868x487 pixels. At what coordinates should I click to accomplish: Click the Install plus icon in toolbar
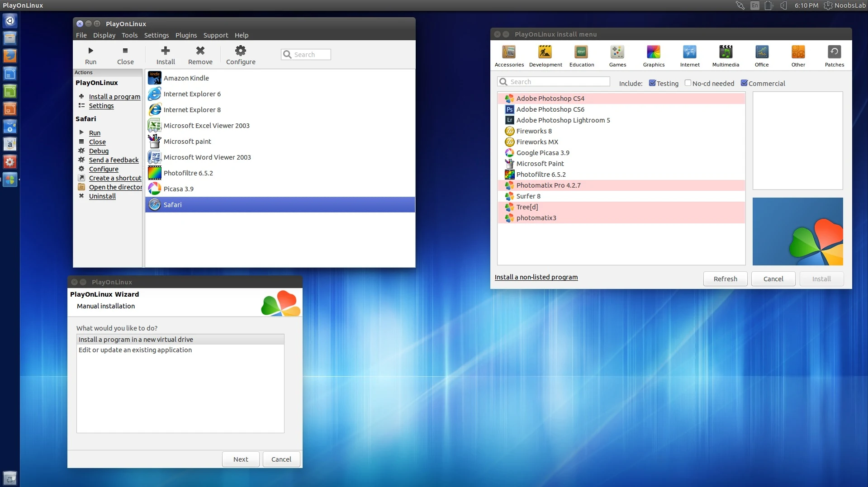pyautogui.click(x=166, y=55)
